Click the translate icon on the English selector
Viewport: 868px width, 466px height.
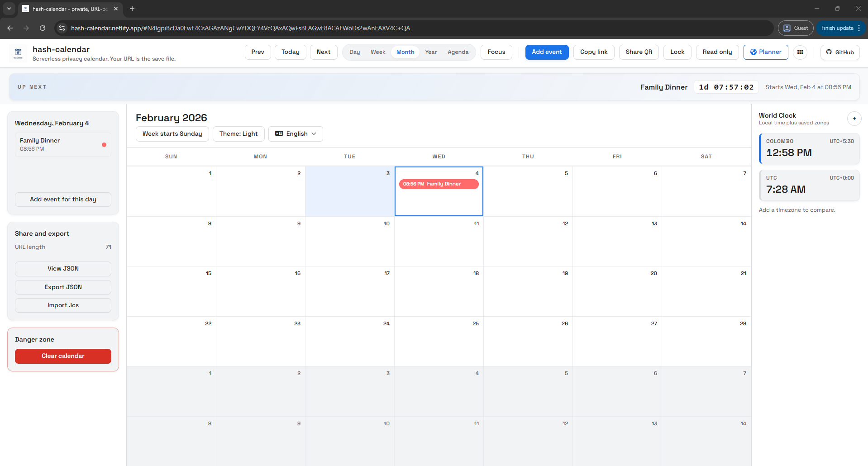coord(279,133)
